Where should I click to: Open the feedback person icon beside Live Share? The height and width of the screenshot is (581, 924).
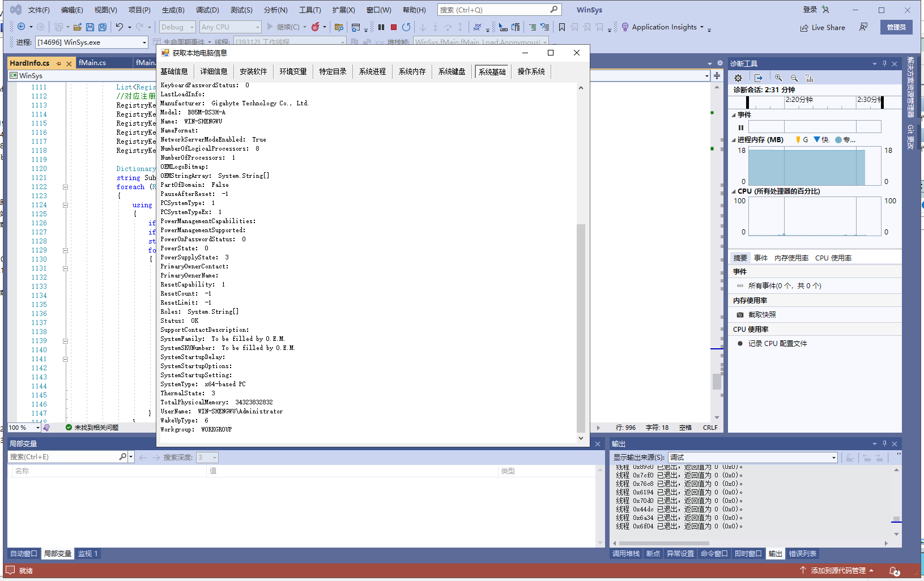[x=863, y=27]
